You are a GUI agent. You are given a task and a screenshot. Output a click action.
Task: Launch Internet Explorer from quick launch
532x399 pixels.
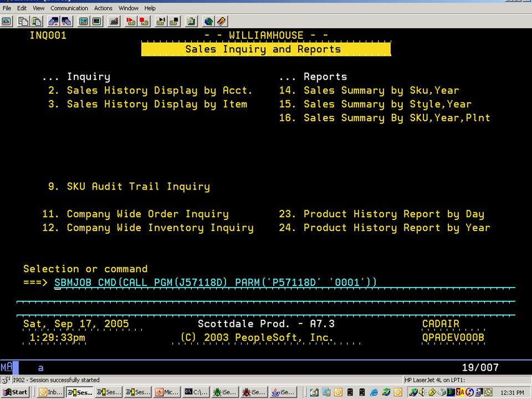[374, 392]
